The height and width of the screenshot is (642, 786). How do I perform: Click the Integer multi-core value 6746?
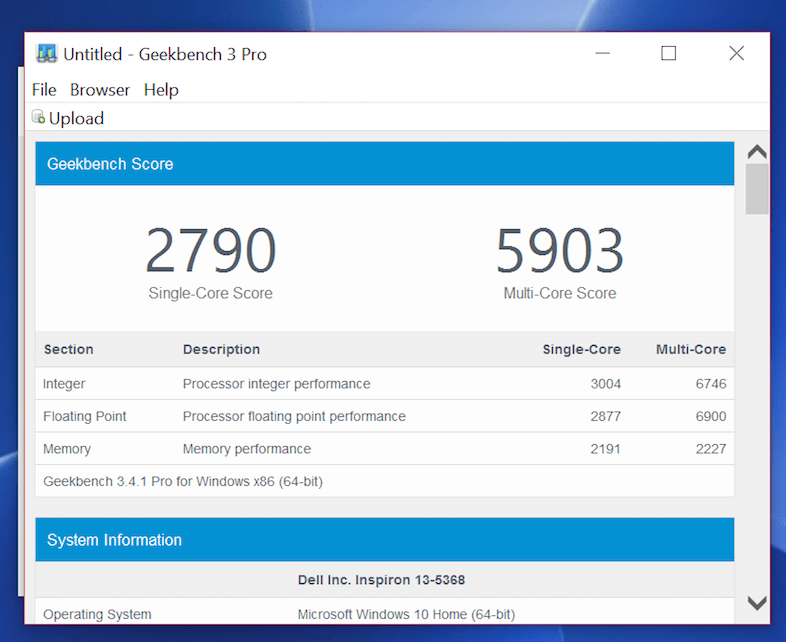[711, 384]
